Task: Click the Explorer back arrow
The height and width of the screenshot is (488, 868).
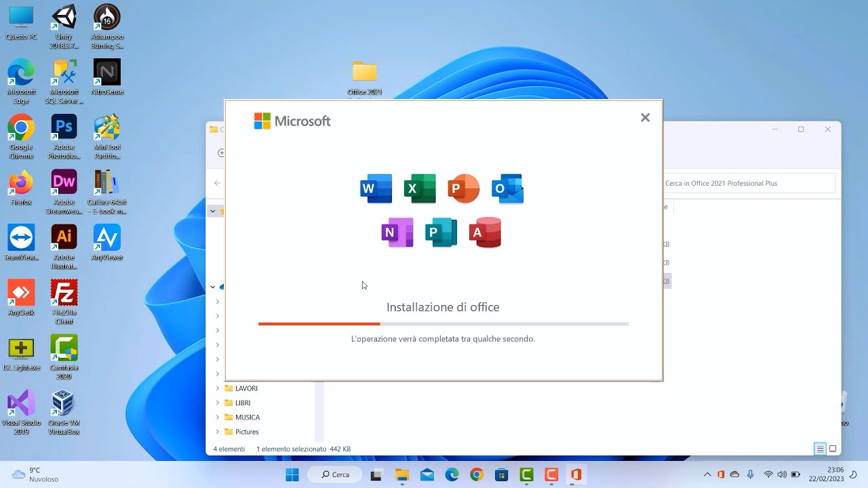Action: point(217,183)
